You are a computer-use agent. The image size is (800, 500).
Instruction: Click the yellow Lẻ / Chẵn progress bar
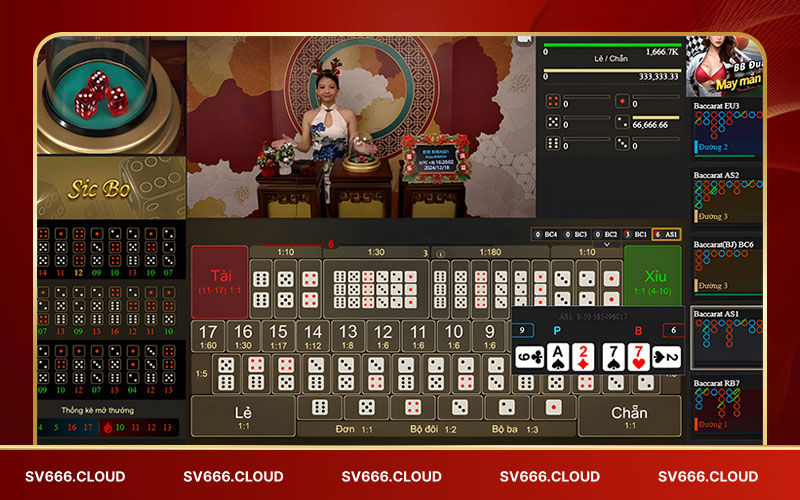(x=612, y=70)
